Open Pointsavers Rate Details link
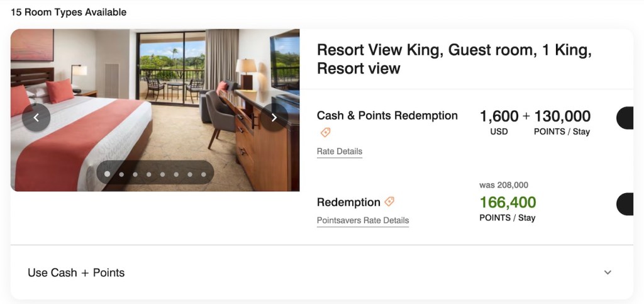Image resolution: width=644 pixels, height=304 pixels. pyautogui.click(x=363, y=221)
